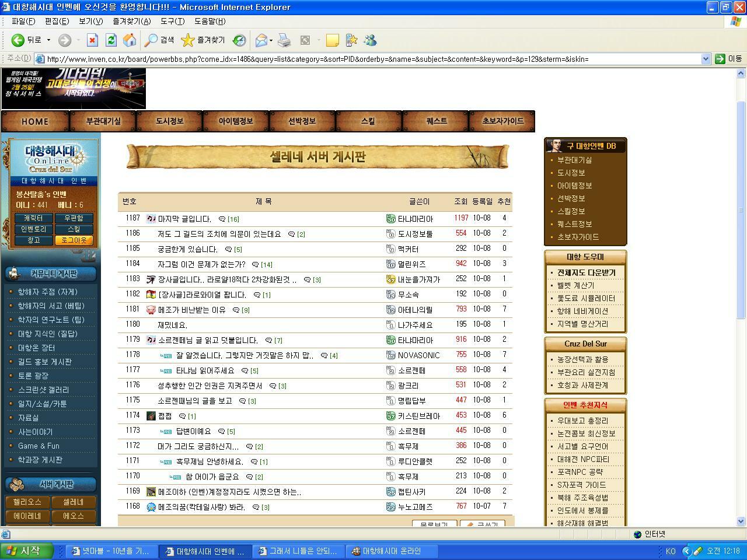Viewport: 747px width, 560px height.
Task: Open the 편집(E) menu
Action: tap(57, 21)
